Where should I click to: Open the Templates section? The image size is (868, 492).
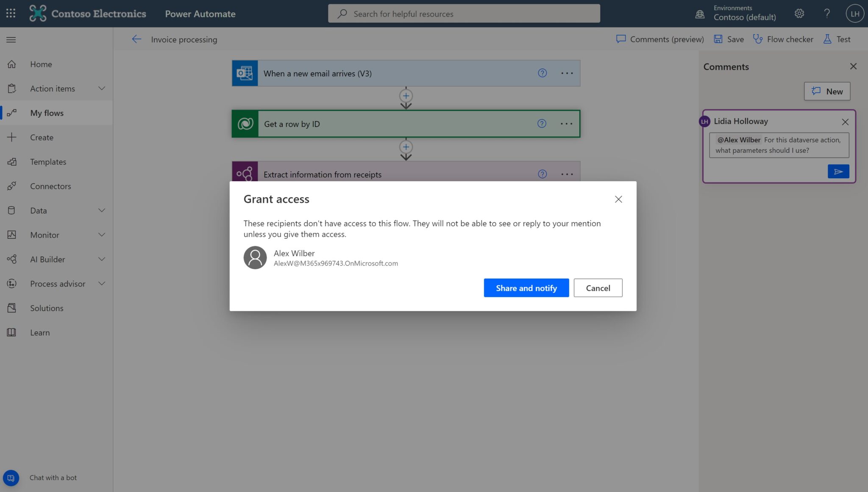[48, 162]
